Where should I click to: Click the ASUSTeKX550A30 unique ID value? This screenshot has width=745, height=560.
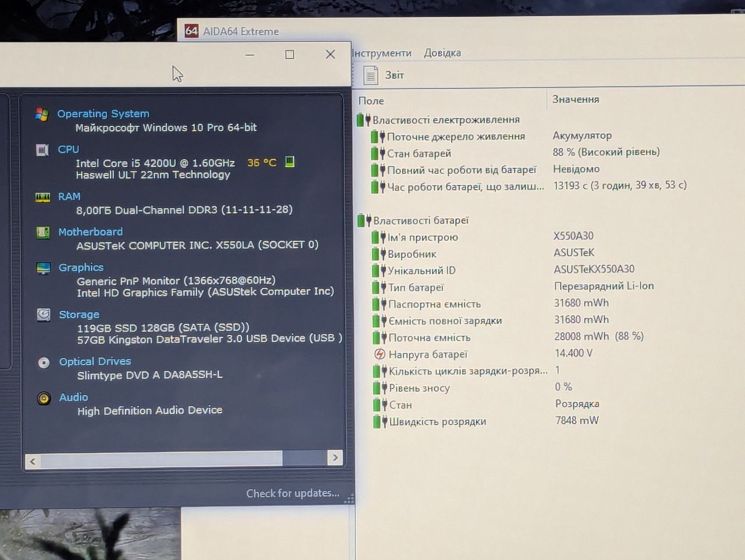pyautogui.click(x=594, y=269)
